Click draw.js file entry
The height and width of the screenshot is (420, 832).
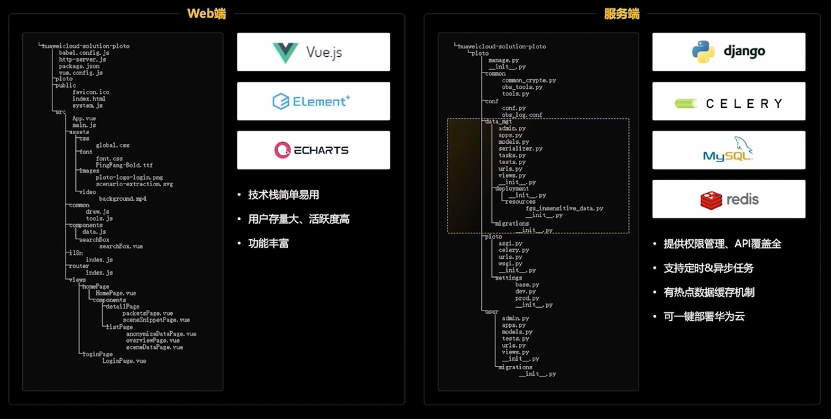[98, 212]
